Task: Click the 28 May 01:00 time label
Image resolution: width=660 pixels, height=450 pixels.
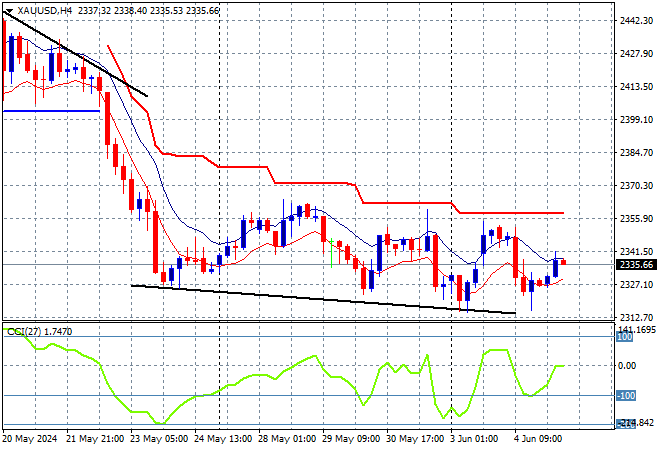Action: [287, 439]
